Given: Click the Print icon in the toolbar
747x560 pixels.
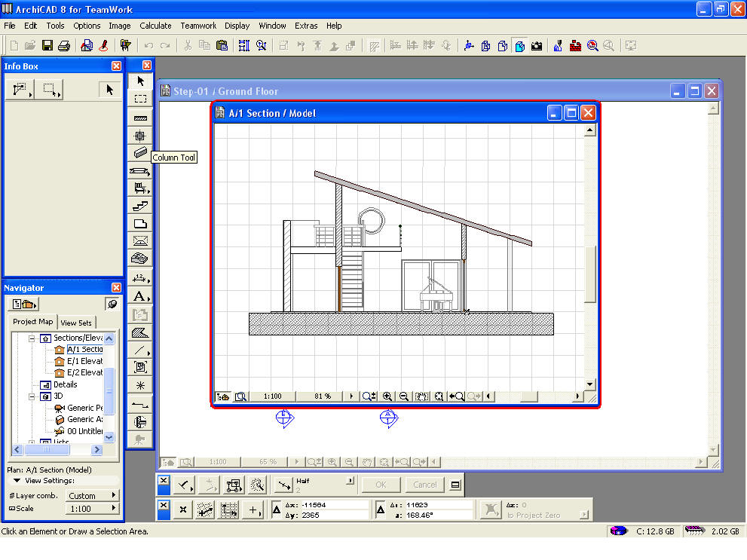Looking at the screenshot, I should pyautogui.click(x=64, y=46).
